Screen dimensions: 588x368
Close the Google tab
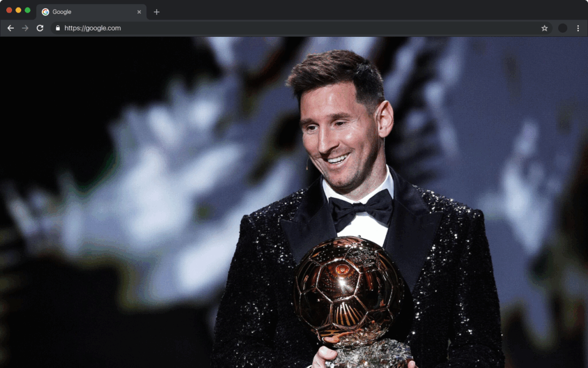[139, 11]
